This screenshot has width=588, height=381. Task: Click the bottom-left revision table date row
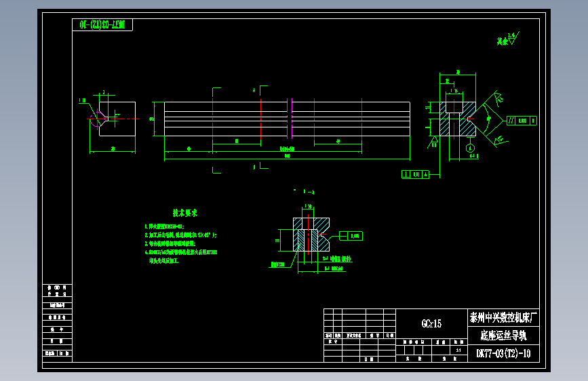tap(57, 341)
